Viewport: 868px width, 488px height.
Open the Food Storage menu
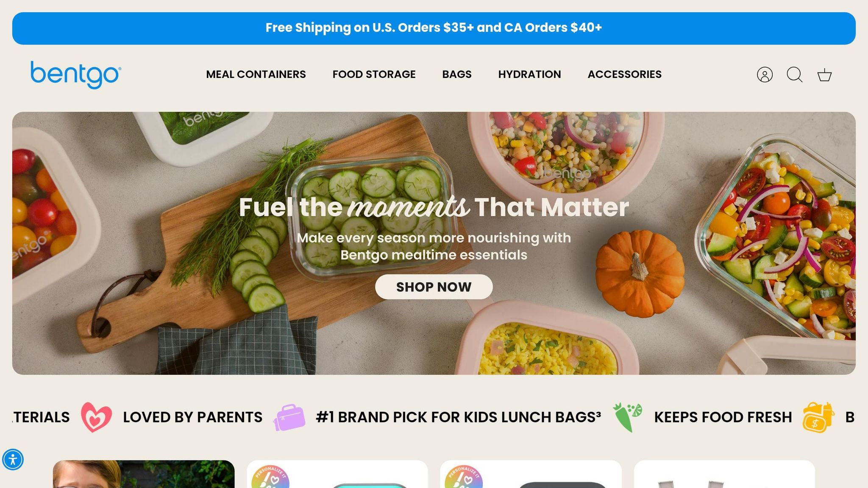point(374,74)
